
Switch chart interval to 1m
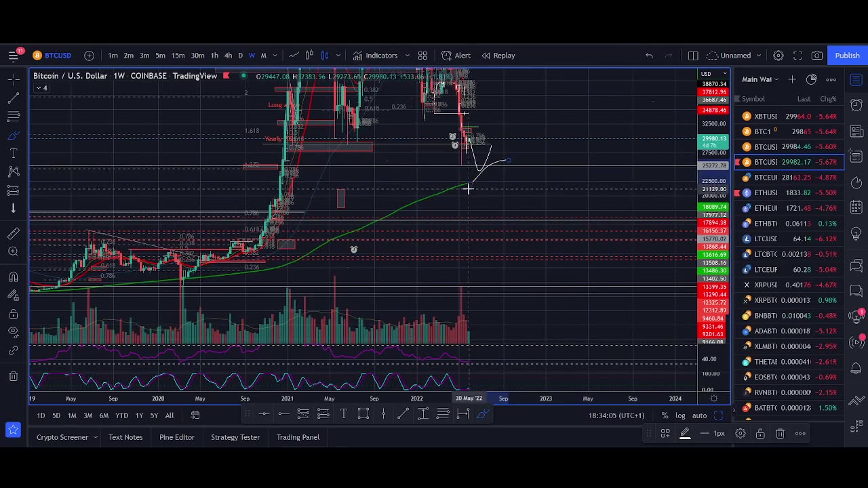(113, 56)
